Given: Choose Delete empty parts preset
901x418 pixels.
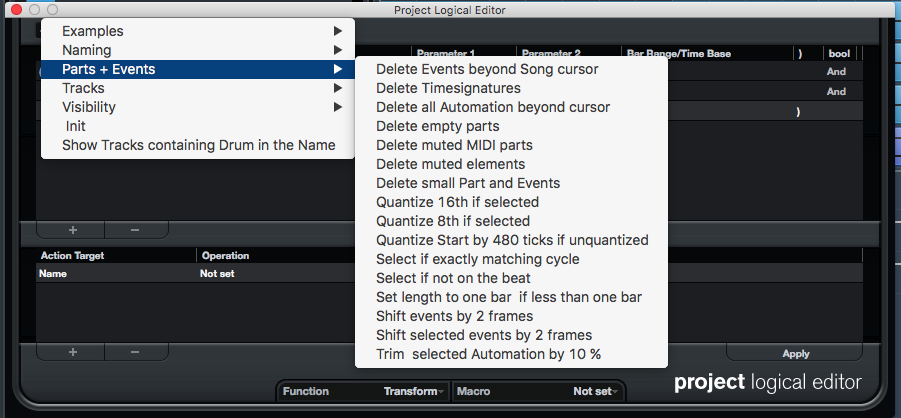Looking at the screenshot, I should coord(438,126).
